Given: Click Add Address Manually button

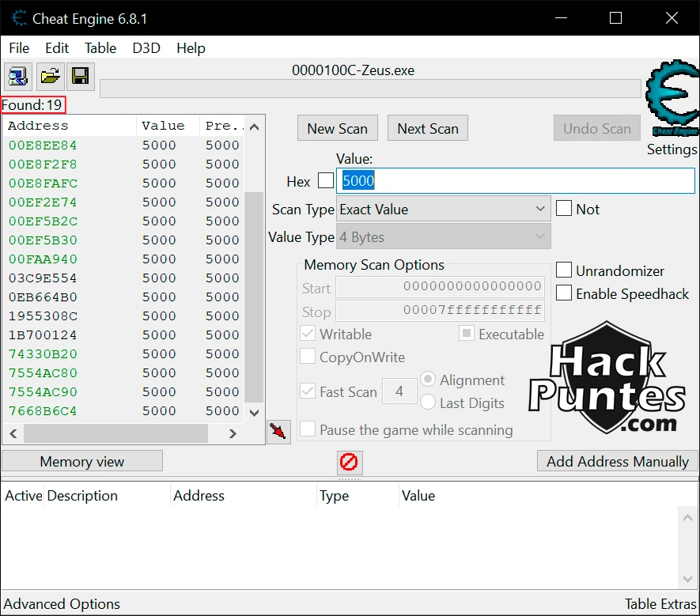Looking at the screenshot, I should pyautogui.click(x=618, y=461).
